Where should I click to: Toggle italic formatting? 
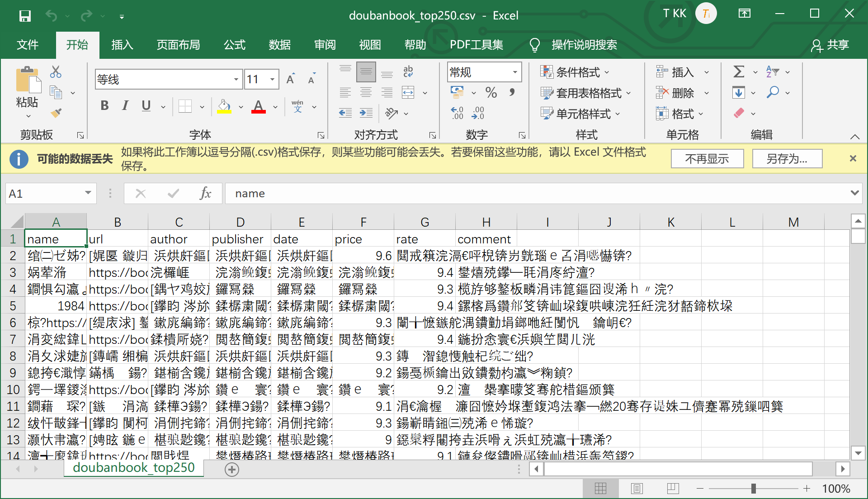pos(125,106)
